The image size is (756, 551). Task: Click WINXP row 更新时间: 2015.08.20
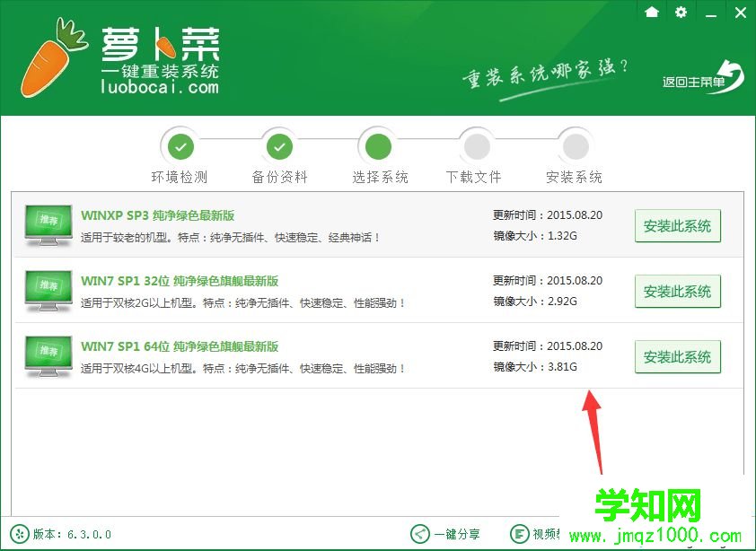click(x=548, y=215)
